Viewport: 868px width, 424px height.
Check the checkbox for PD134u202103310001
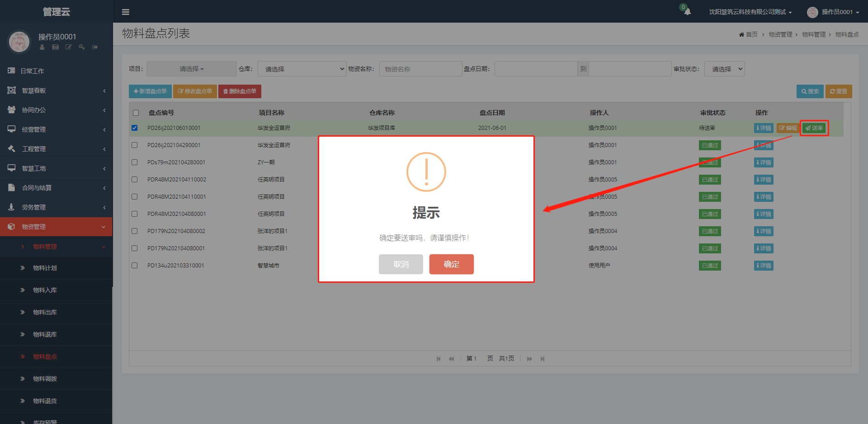tap(134, 265)
